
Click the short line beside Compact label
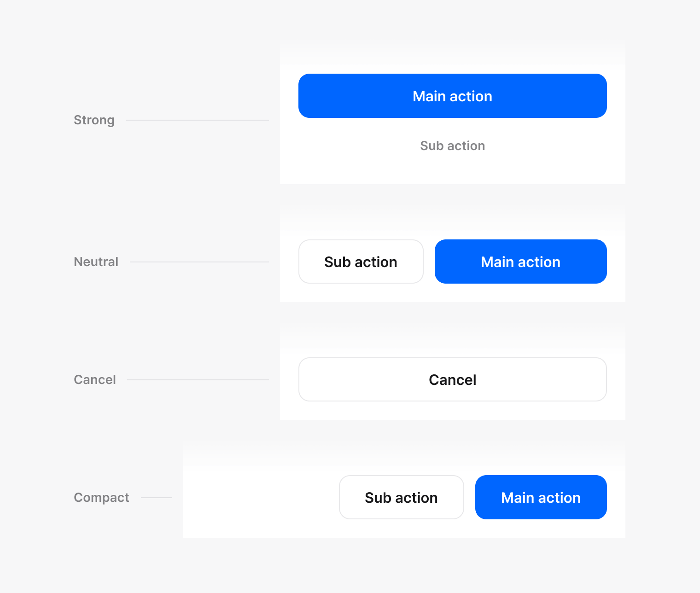tap(157, 498)
